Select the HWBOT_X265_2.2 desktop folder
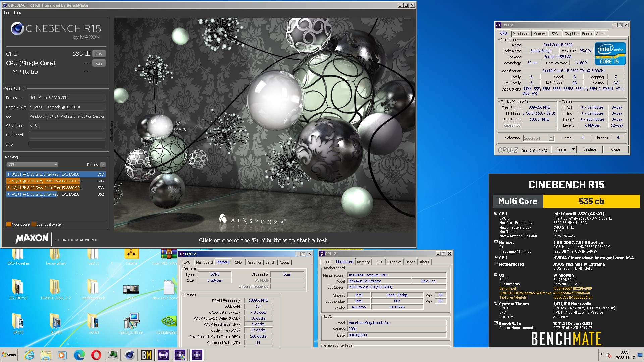This screenshot has width=644, height=362. 56,289
